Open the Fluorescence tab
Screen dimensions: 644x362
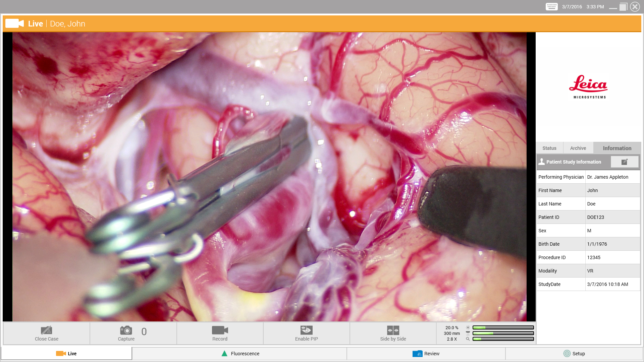point(239,354)
